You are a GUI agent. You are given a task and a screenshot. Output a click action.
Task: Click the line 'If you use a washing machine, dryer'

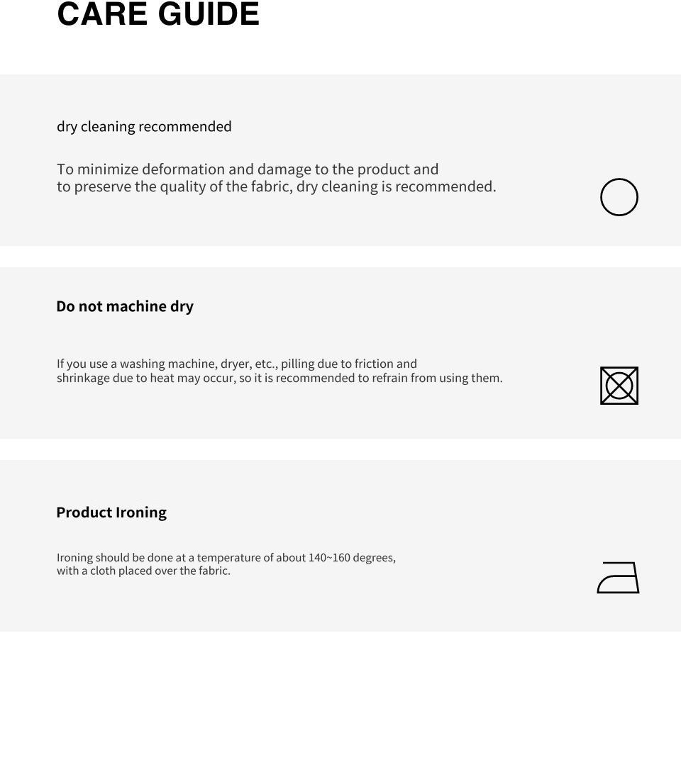(x=237, y=364)
